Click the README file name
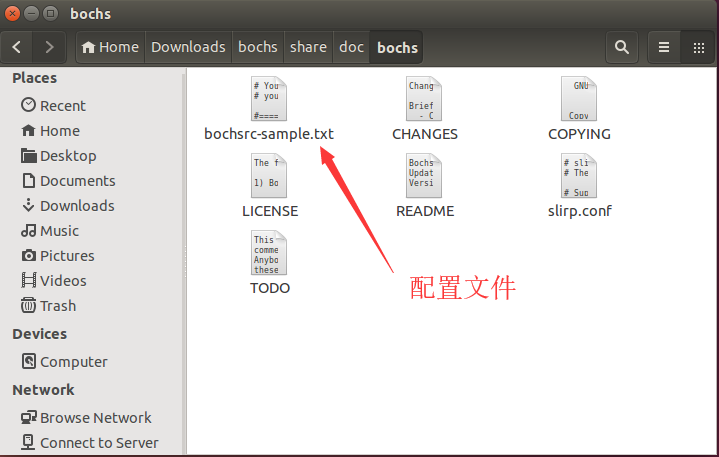 click(x=425, y=211)
